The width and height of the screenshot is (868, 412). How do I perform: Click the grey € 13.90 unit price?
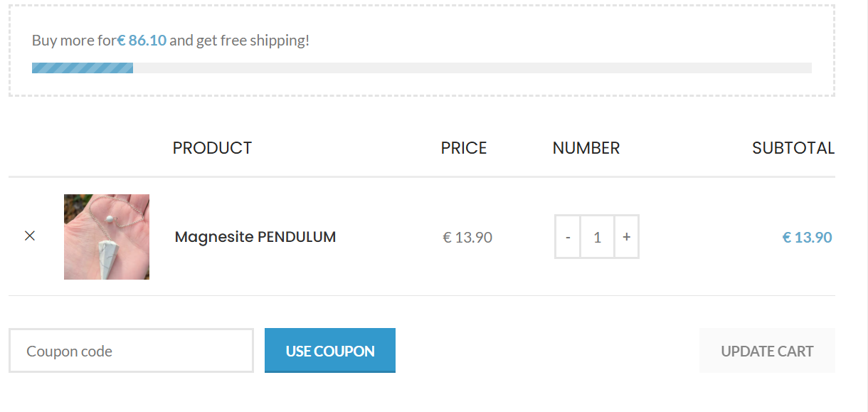[467, 238]
